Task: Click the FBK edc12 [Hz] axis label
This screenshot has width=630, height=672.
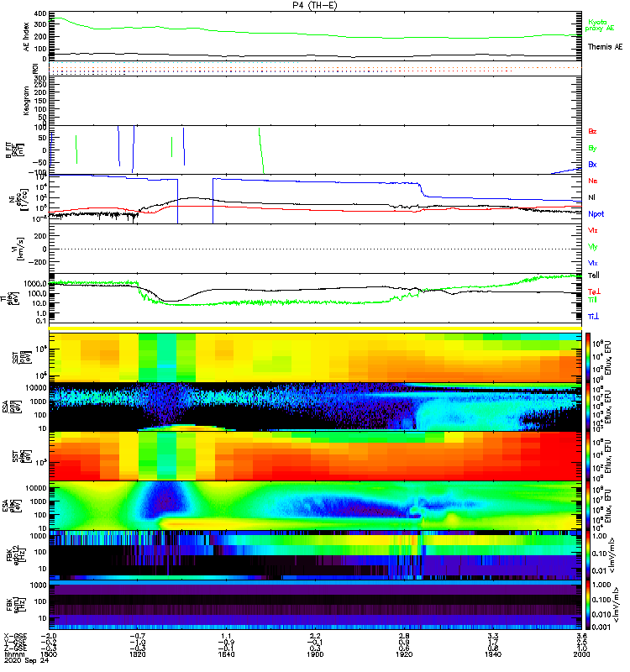Action: [x=15, y=555]
